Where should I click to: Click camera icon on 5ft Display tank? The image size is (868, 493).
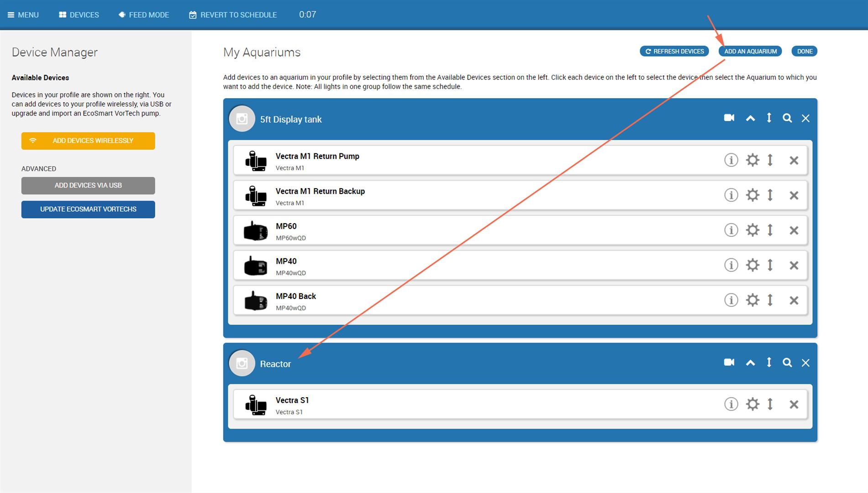coord(729,118)
